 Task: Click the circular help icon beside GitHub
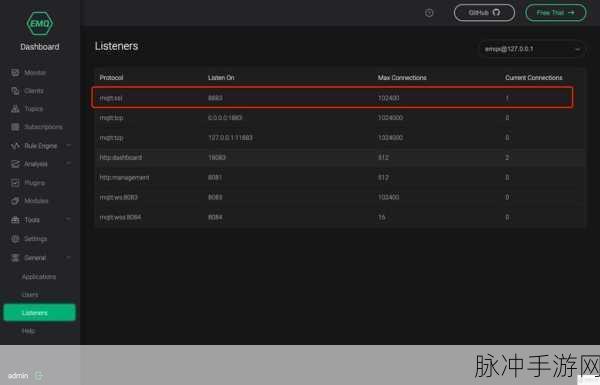(429, 13)
